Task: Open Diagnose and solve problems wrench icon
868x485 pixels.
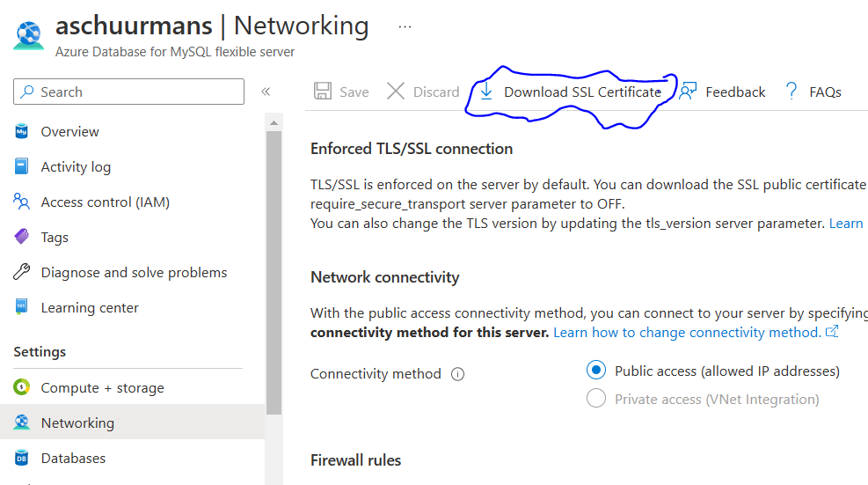Action: [x=22, y=272]
